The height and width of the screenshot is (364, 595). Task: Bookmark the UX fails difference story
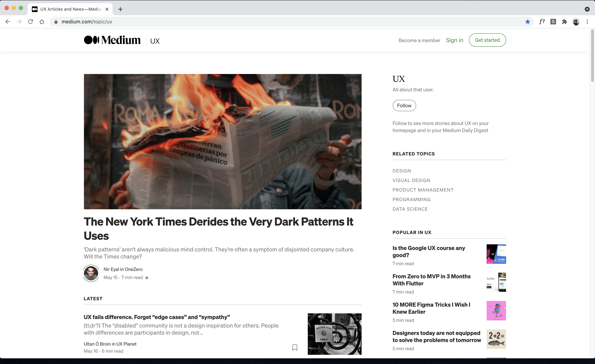[295, 348]
